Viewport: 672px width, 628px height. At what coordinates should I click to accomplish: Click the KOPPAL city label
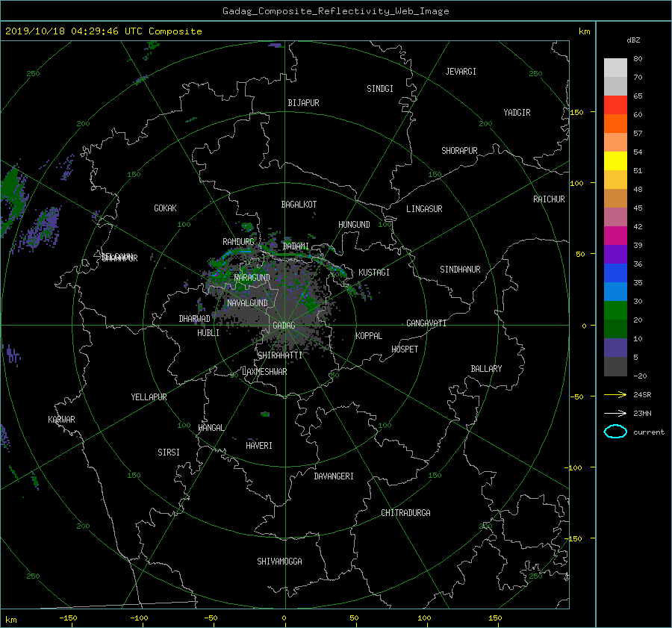click(x=369, y=336)
